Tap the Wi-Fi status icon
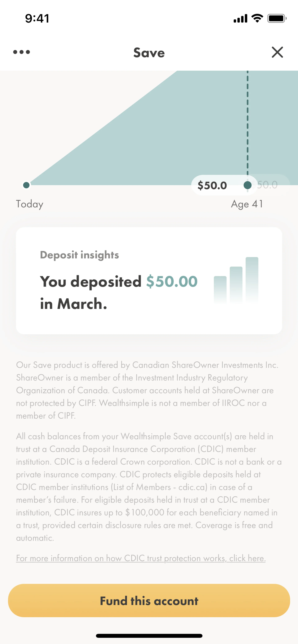The width and height of the screenshot is (298, 644). pyautogui.click(x=257, y=18)
